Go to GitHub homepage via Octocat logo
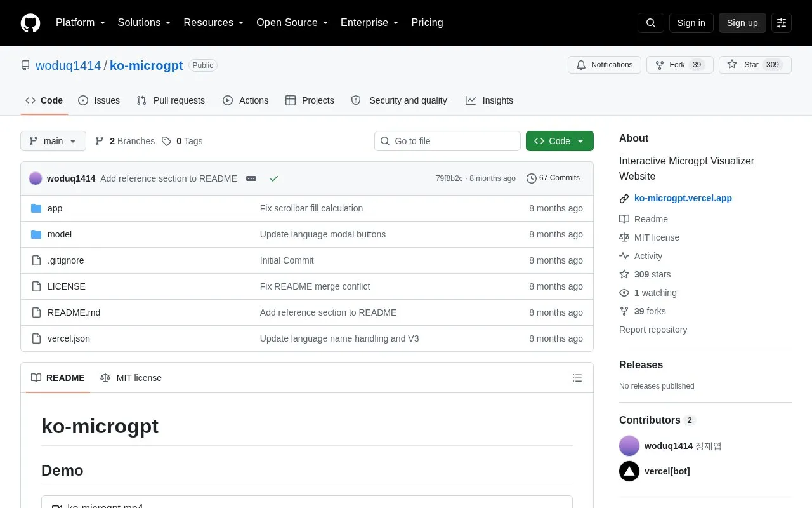812x508 pixels. (x=30, y=23)
